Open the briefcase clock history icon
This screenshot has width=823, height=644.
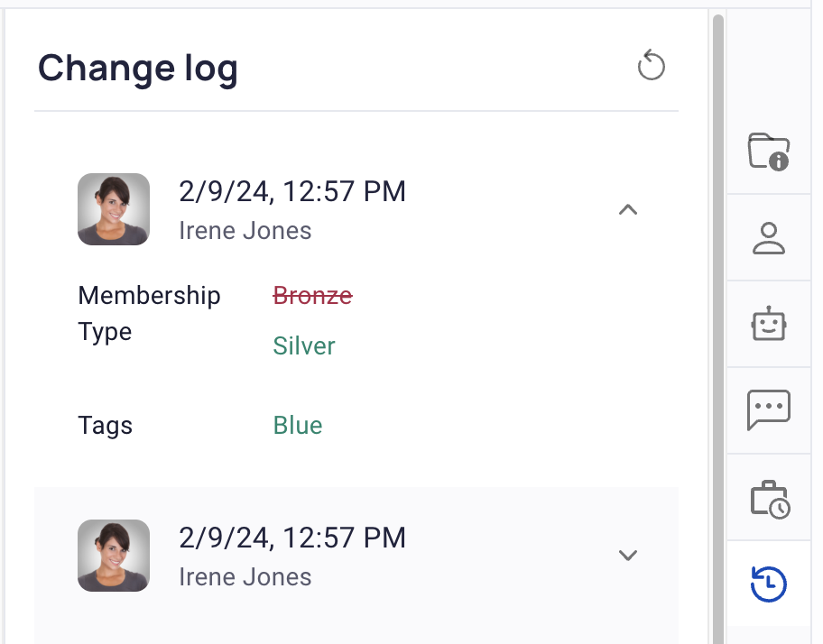click(770, 500)
